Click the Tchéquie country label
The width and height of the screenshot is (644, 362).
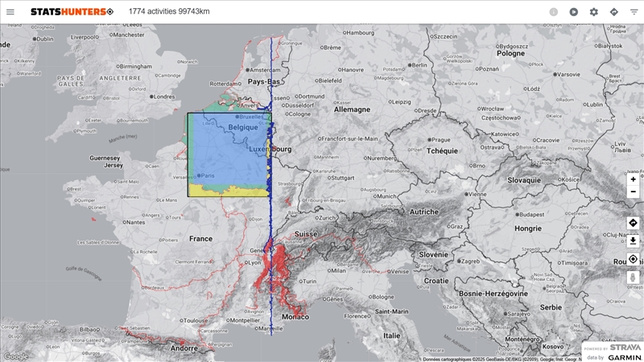442,150
